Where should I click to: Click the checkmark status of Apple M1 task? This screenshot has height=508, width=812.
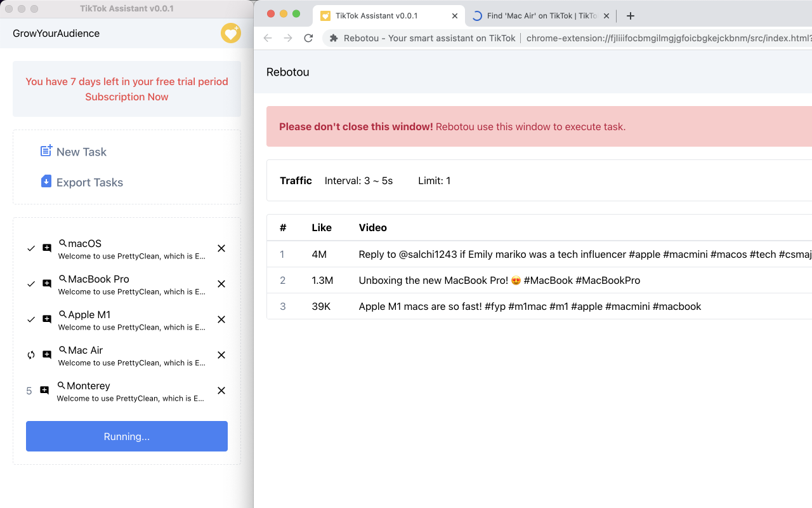(31, 319)
